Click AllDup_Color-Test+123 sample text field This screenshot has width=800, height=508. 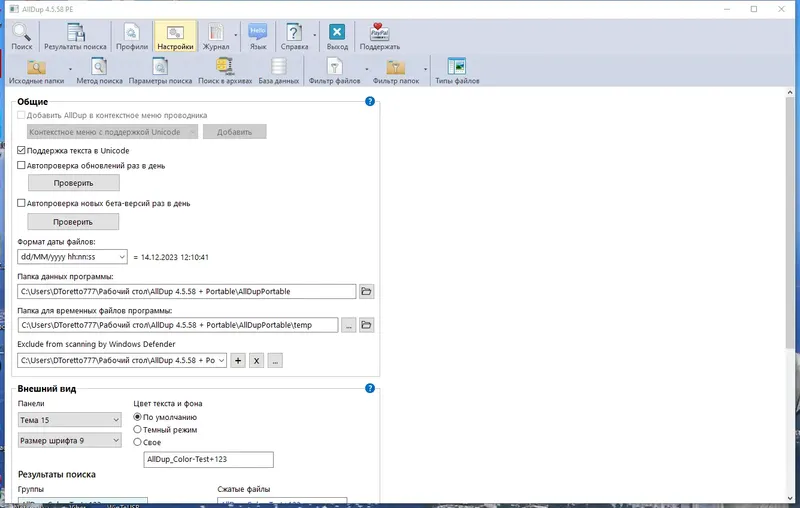208,459
